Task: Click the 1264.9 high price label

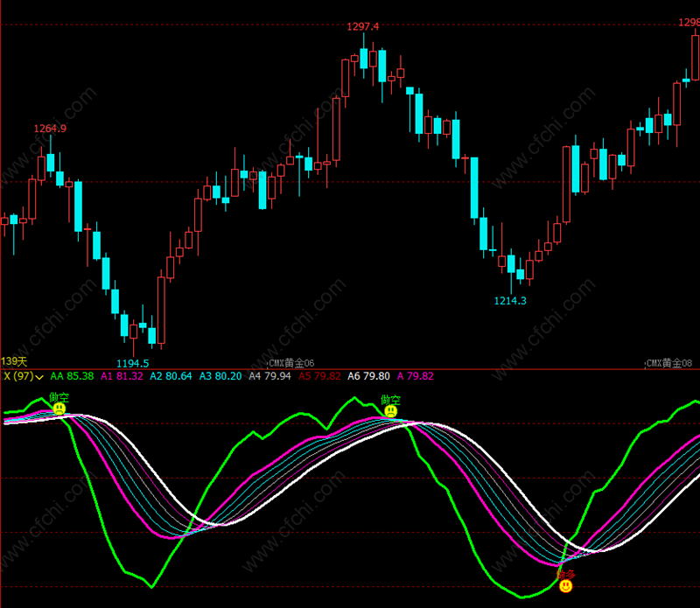Action: (x=50, y=129)
